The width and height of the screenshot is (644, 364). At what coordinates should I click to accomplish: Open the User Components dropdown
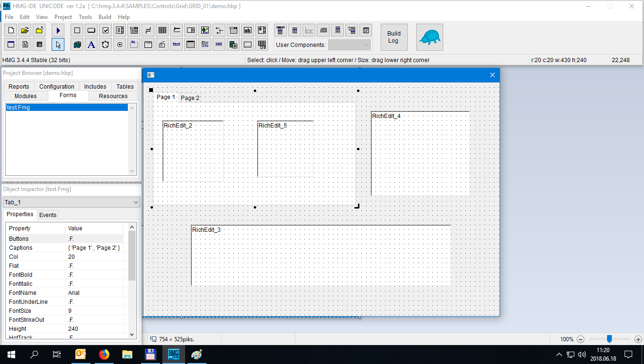[x=349, y=45]
